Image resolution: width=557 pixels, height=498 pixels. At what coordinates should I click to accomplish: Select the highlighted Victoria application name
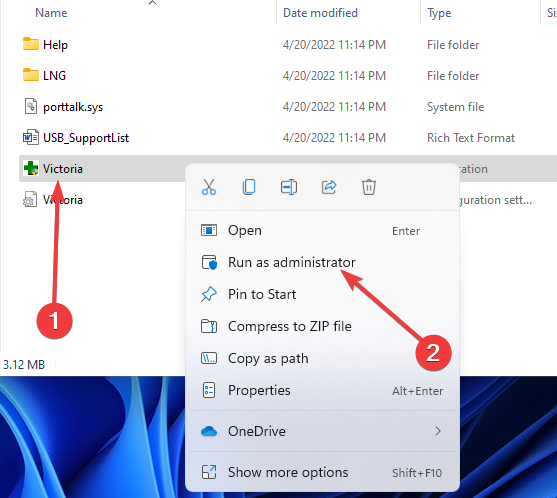pos(63,169)
